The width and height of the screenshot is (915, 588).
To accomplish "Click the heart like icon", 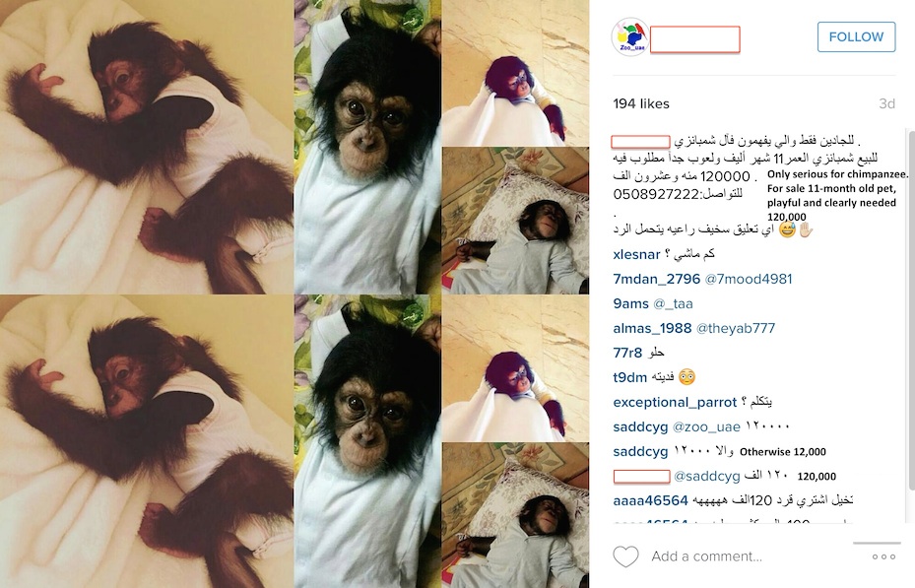I will [x=625, y=556].
